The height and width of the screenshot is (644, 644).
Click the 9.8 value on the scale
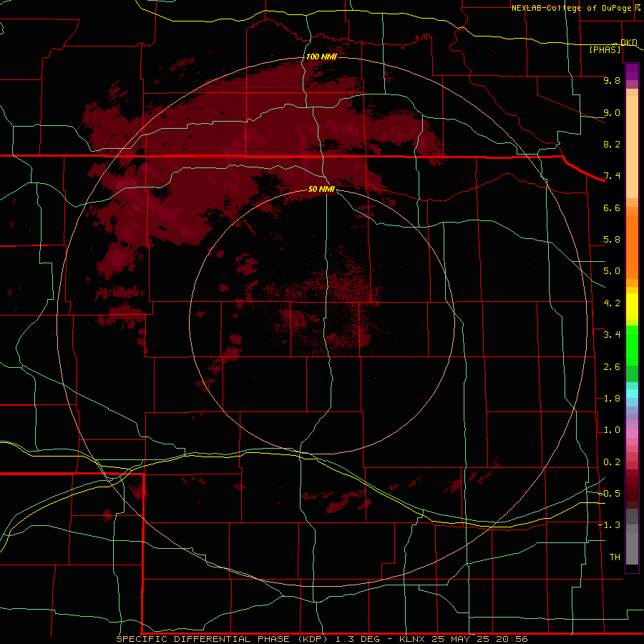[612, 80]
